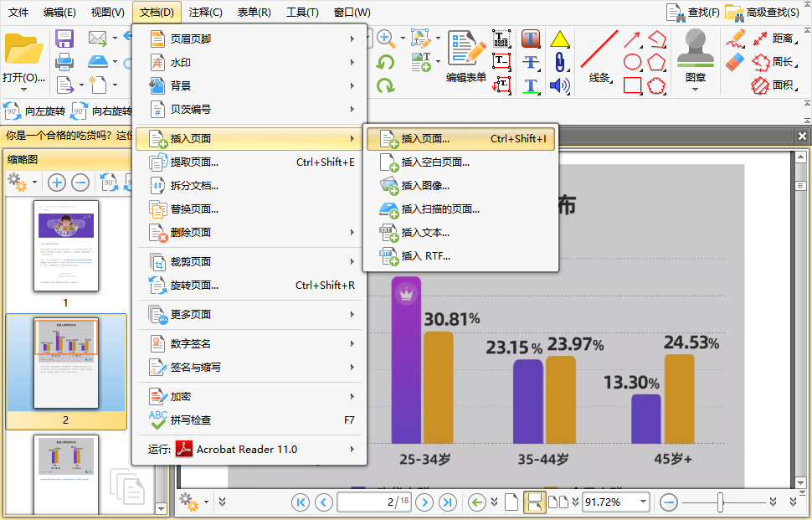Open the zoom percentage dropdown
The width and height of the screenshot is (812, 520).
click(643, 502)
